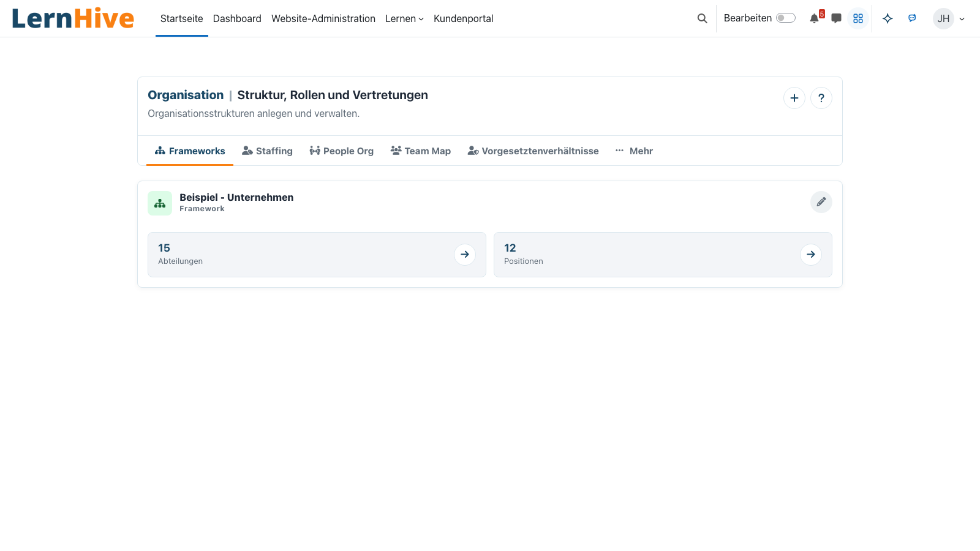Image resolution: width=980 pixels, height=551 pixels.
Task: Open Positionen via arrow button
Action: point(811,255)
